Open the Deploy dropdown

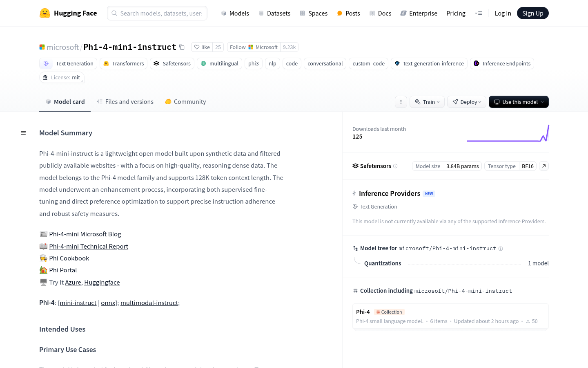click(467, 102)
